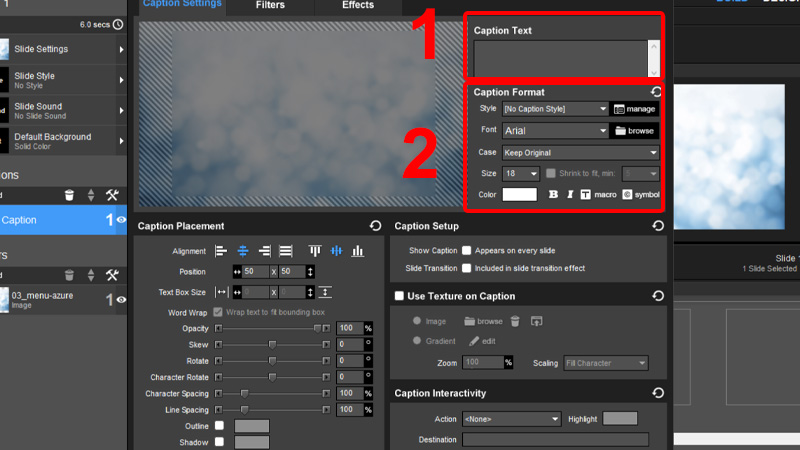Open Interactivity Action dropdown
This screenshot has height=450, width=800.
pyautogui.click(x=511, y=419)
